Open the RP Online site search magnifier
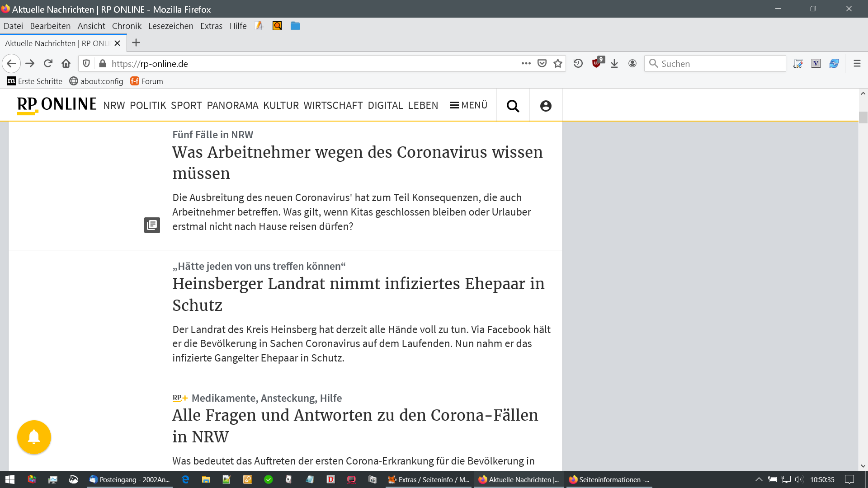 pos(513,106)
